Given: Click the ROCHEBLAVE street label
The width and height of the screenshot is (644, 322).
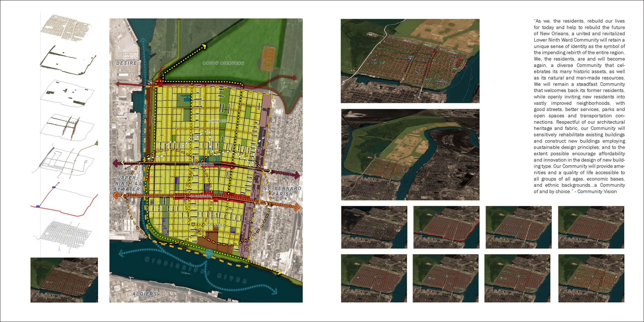Looking at the screenshot, I should tap(198, 106).
